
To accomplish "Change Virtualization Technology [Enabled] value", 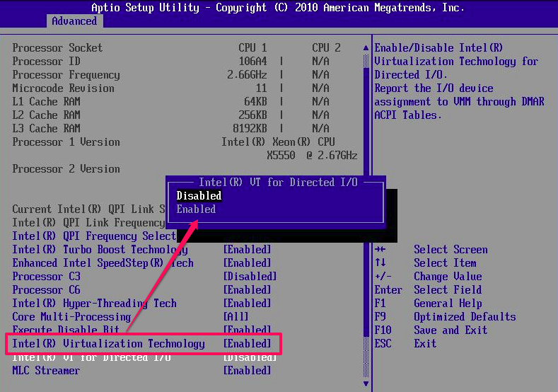I will pos(248,344).
